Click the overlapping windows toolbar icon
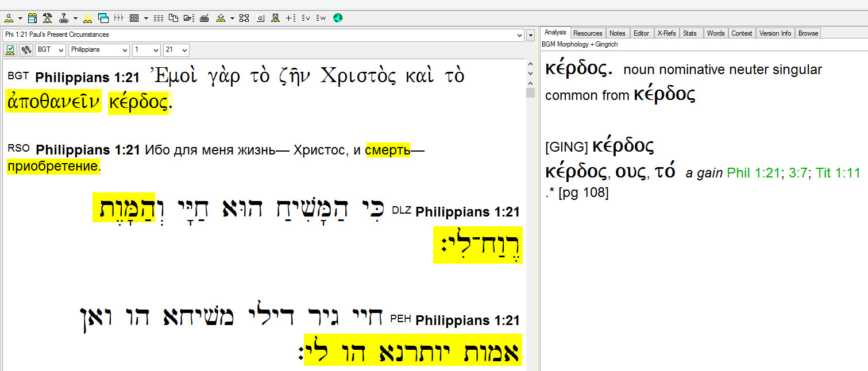This screenshot has height=371, width=868. pyautogui.click(x=103, y=18)
